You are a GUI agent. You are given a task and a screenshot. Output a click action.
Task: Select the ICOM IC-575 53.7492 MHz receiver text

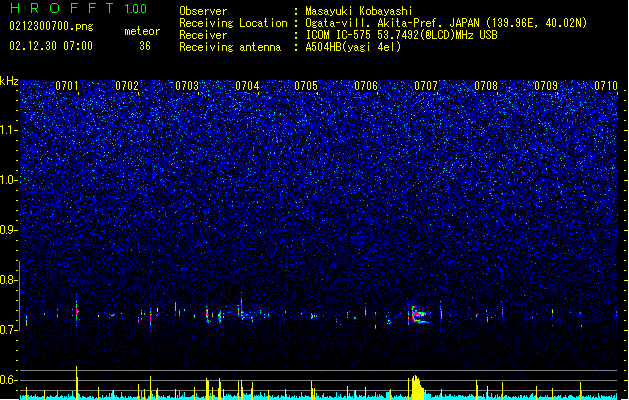(401, 35)
